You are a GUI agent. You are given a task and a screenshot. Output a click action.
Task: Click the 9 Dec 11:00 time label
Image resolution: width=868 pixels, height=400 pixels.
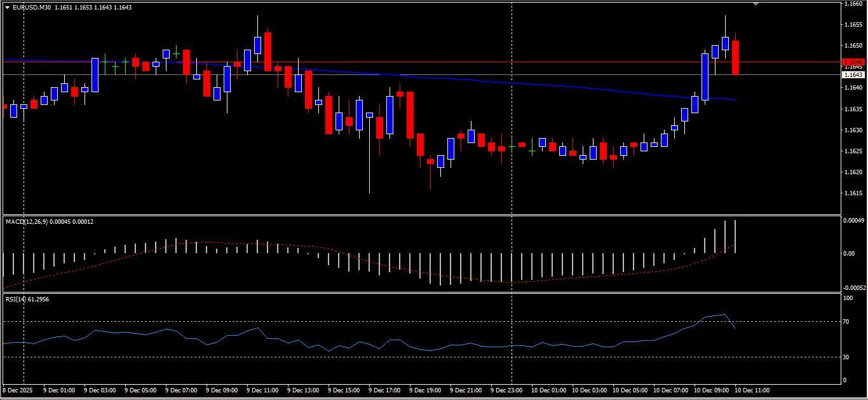(x=262, y=390)
